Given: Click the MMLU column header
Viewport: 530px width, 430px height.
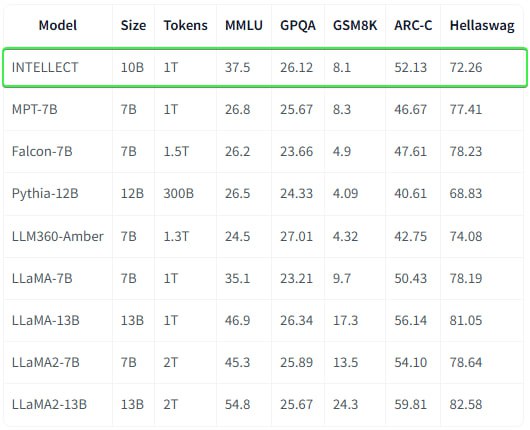Looking at the screenshot, I should pyautogui.click(x=244, y=25).
